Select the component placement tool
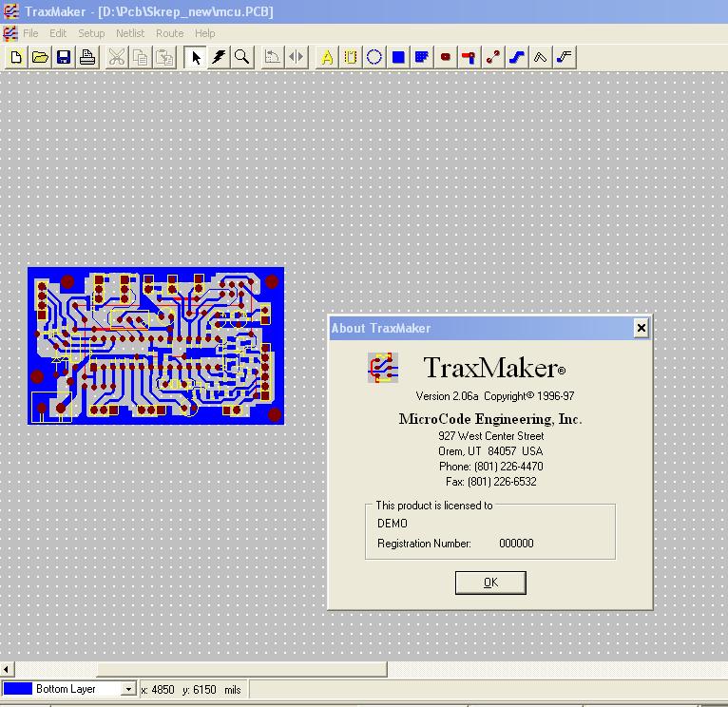 351,57
